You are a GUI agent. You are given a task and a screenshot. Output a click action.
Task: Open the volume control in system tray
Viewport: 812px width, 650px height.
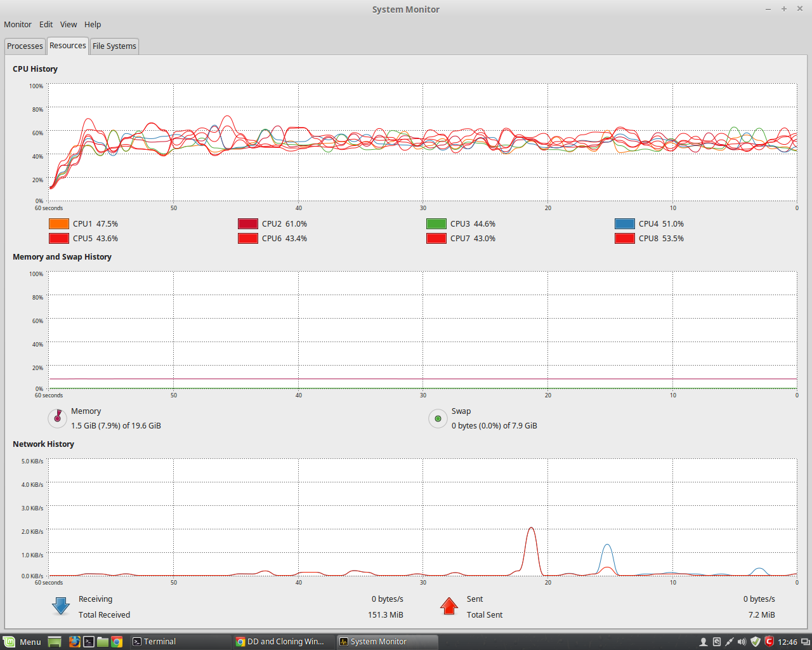coord(742,642)
